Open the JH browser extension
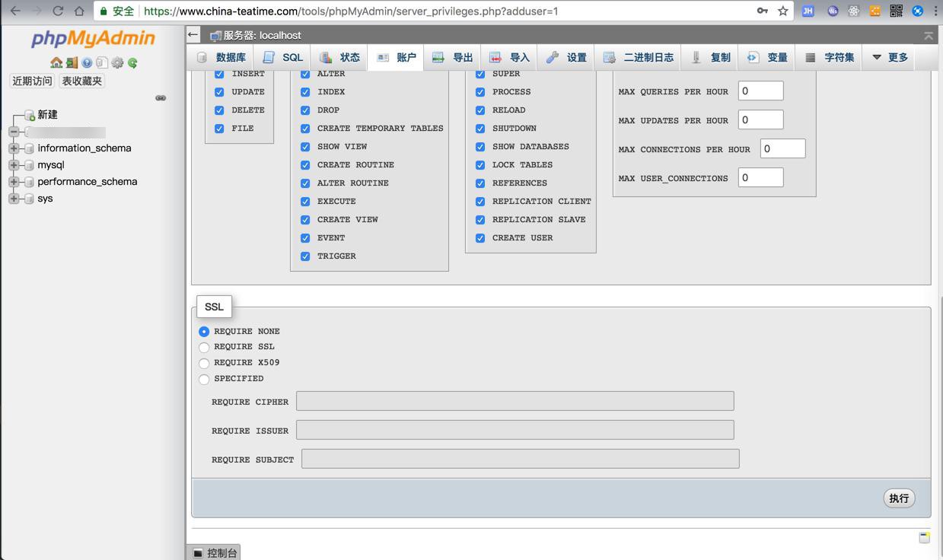 (808, 11)
